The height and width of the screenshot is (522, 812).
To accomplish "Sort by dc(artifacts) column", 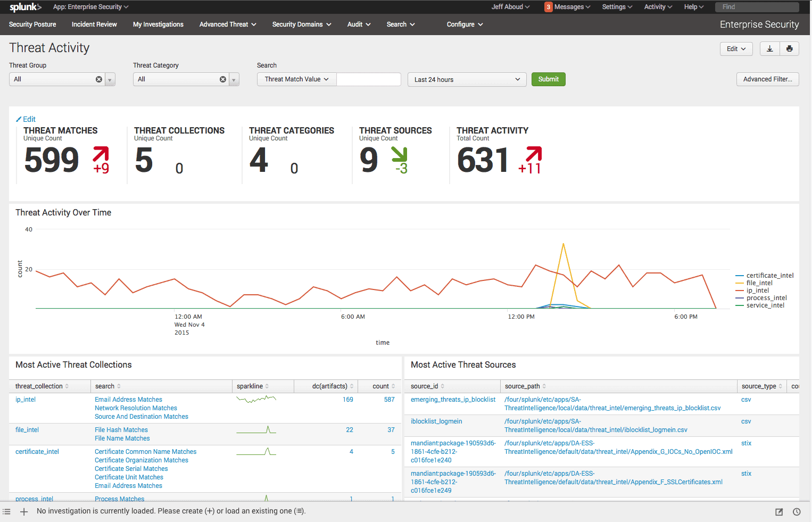I will (333, 386).
